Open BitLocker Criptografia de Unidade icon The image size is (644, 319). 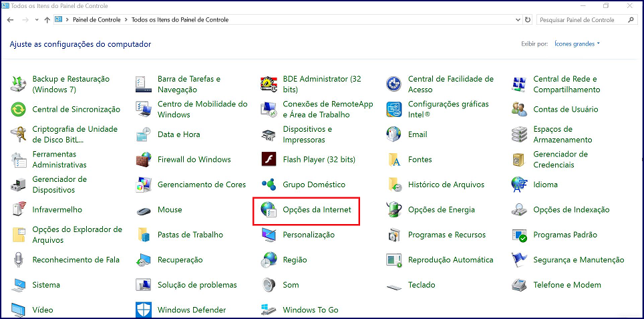pyautogui.click(x=19, y=134)
